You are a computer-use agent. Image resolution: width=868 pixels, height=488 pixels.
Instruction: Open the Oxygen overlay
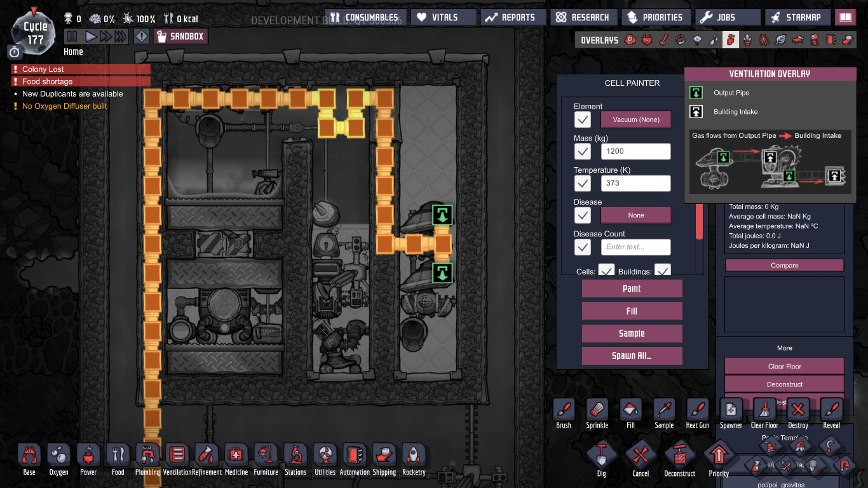630,40
